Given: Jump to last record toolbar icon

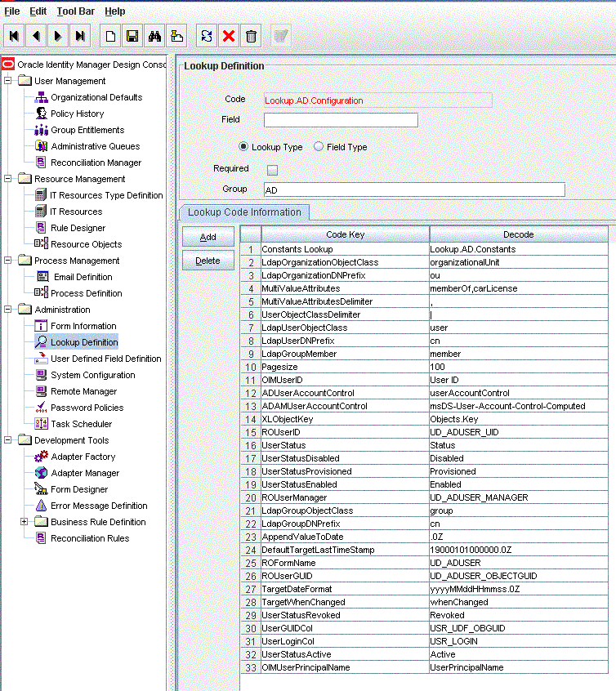Looking at the screenshot, I should (x=80, y=36).
